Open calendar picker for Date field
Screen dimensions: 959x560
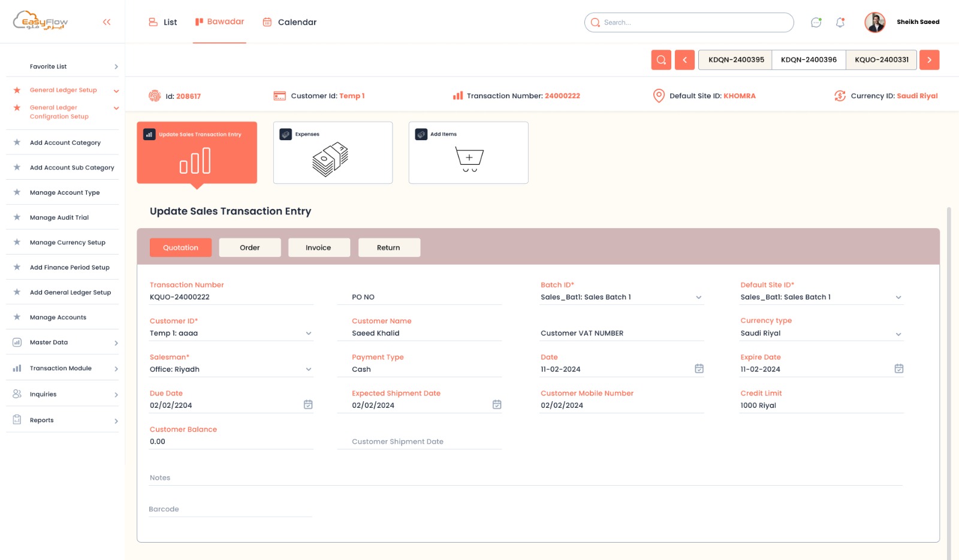699,369
